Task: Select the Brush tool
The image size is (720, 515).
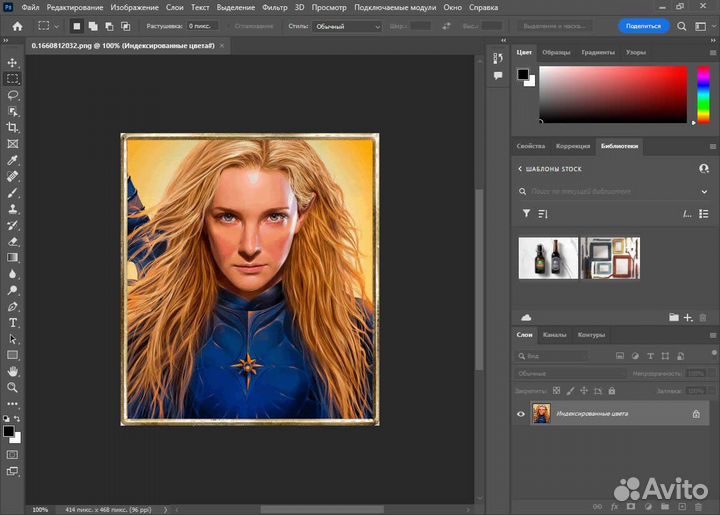Action: [x=12, y=192]
